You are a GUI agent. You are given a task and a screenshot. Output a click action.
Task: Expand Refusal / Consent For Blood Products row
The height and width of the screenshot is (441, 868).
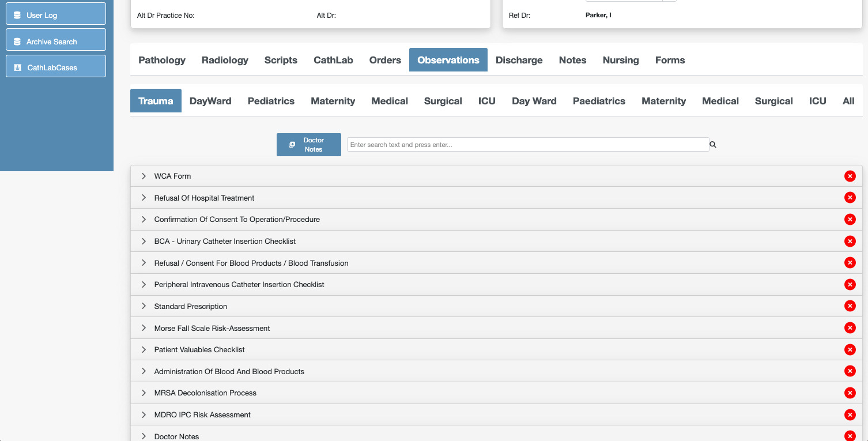(144, 263)
